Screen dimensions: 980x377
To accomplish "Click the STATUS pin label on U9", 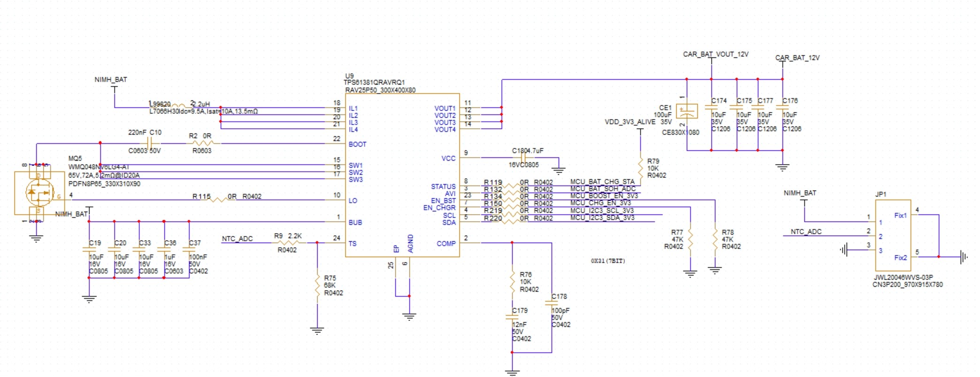I will coord(443,187).
